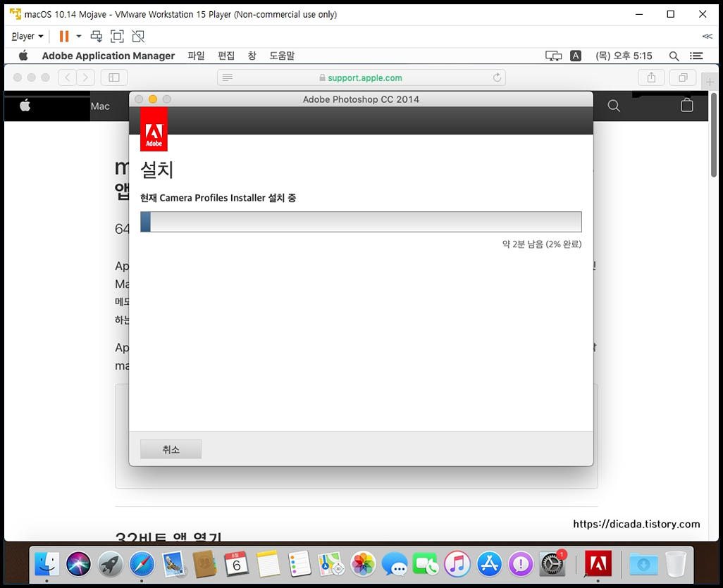Viewport: 723px width, 588px height.
Task: Open Adobe Application Manager app menu
Action: pos(109,56)
